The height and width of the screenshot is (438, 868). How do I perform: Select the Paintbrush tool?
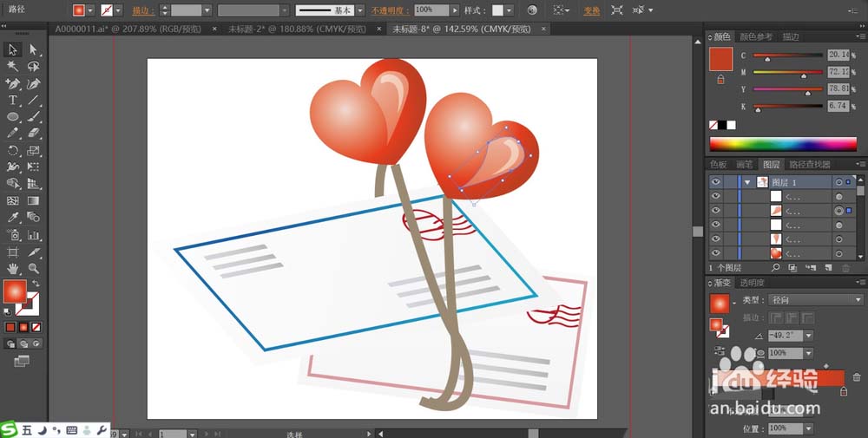(x=33, y=117)
